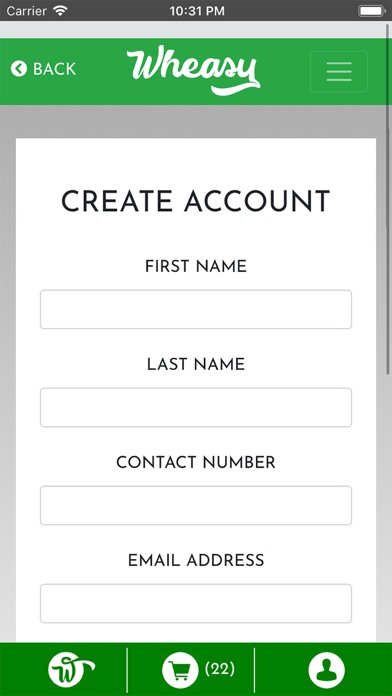The width and height of the screenshot is (392, 696).
Task: Focus the Contact Number input field
Action: [196, 505]
